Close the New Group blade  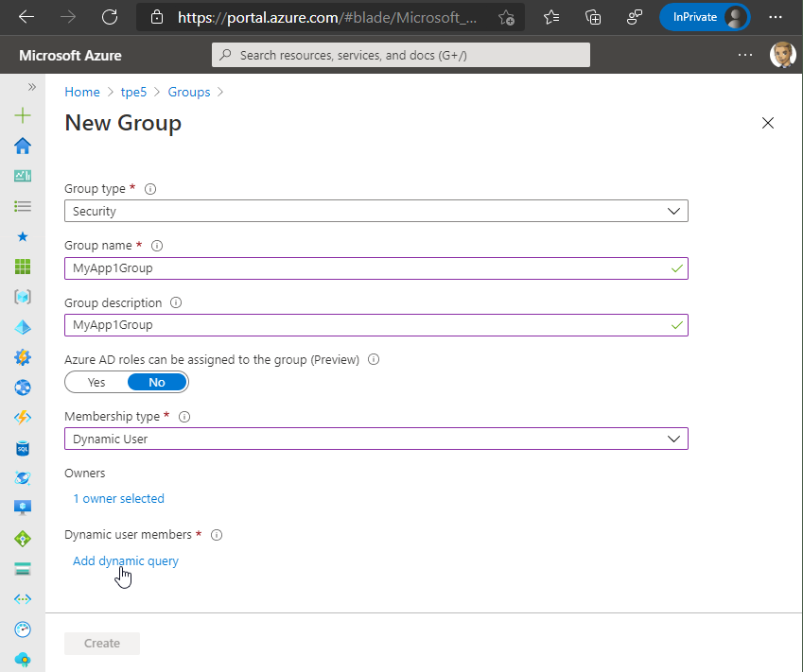pyautogui.click(x=768, y=123)
